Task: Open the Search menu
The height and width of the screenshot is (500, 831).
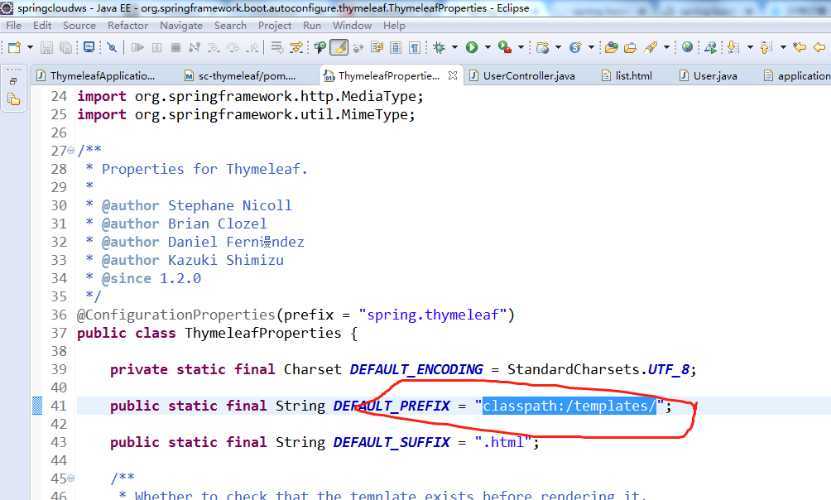Action: pyautogui.click(x=230, y=25)
